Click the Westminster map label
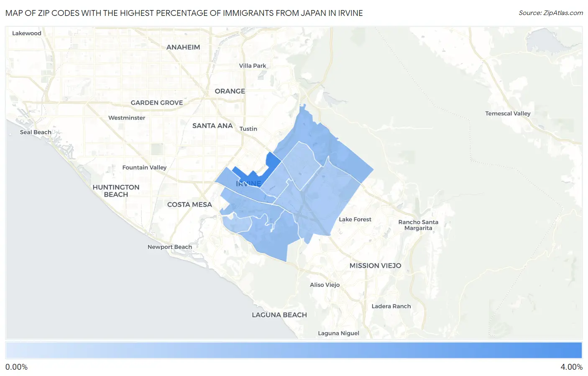 point(127,118)
